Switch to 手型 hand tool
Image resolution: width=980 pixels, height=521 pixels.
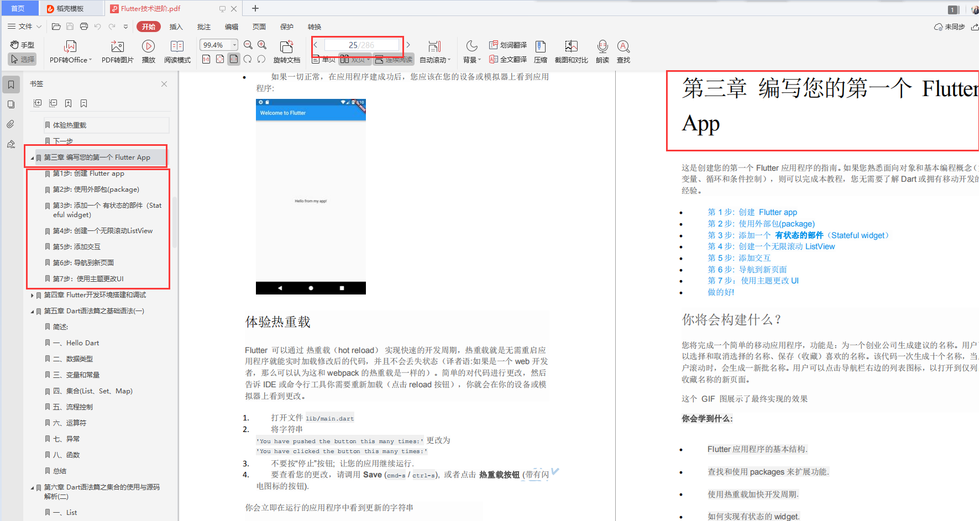click(22, 45)
